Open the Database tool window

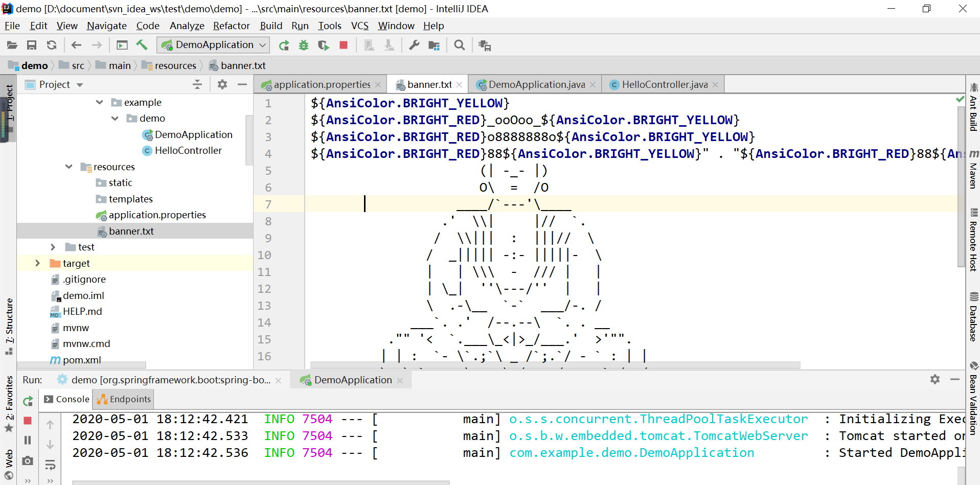[x=973, y=317]
